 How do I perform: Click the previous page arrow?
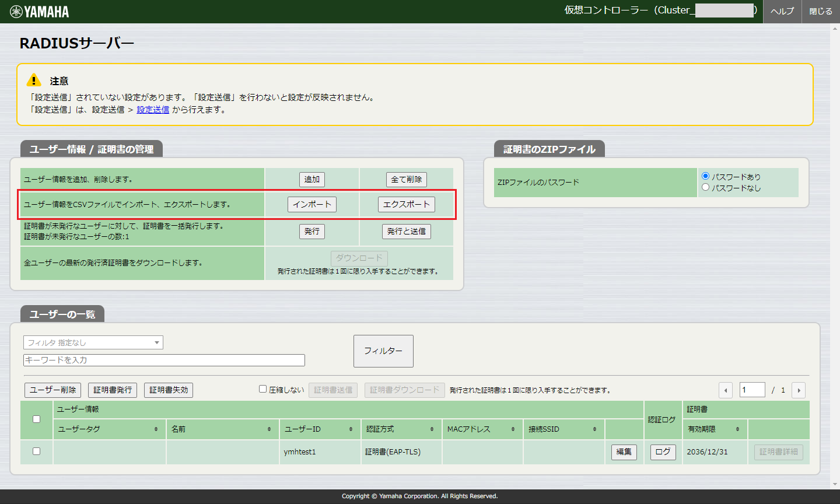(x=725, y=390)
